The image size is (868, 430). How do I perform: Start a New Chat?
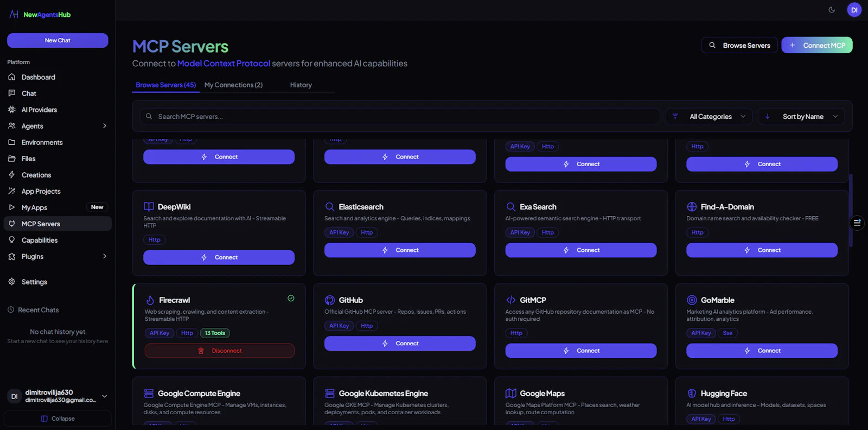click(58, 40)
